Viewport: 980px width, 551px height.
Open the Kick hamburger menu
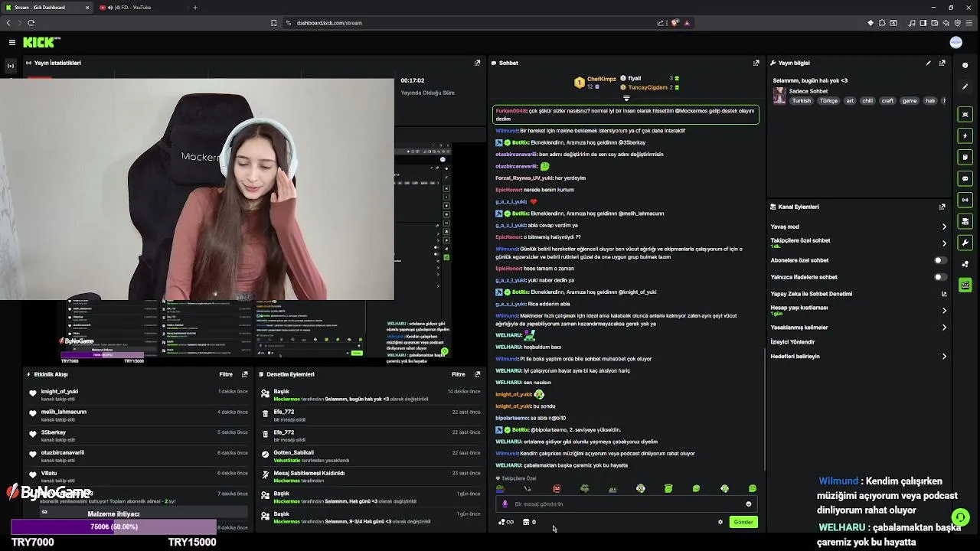click(12, 43)
